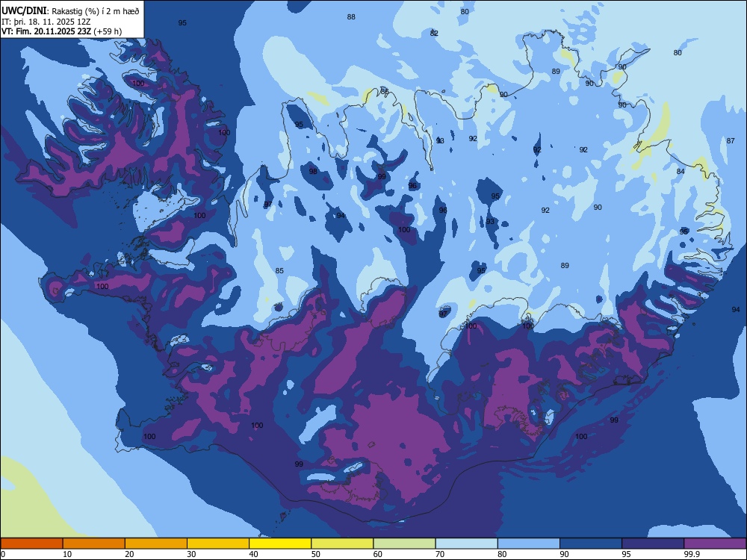The height and width of the screenshot is (560, 747).
Task: Click the '82' humidity value on the map
Action: pyautogui.click(x=434, y=34)
